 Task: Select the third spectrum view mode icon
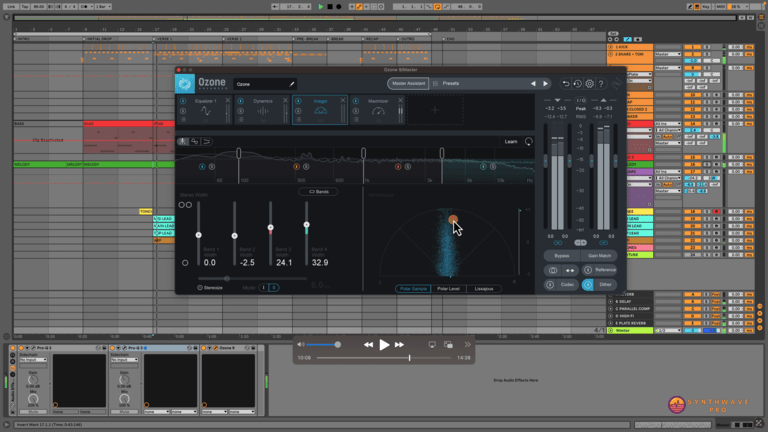(x=207, y=142)
